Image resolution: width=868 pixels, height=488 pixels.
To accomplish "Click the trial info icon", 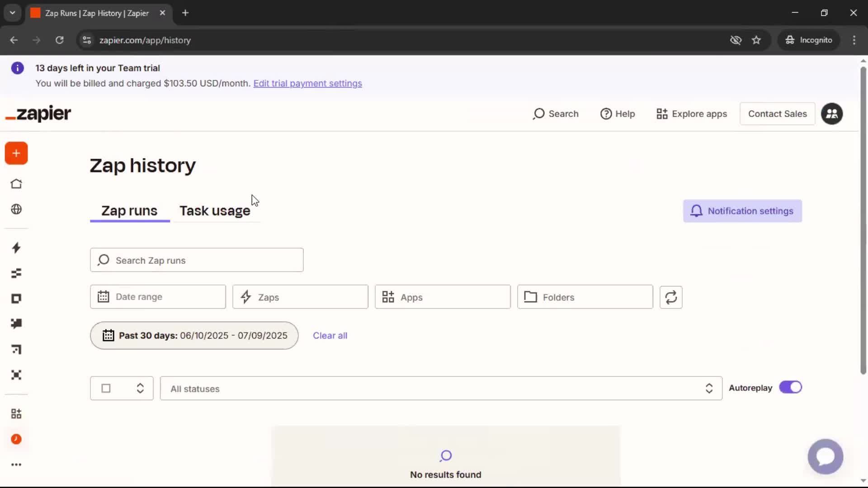I will click(17, 68).
